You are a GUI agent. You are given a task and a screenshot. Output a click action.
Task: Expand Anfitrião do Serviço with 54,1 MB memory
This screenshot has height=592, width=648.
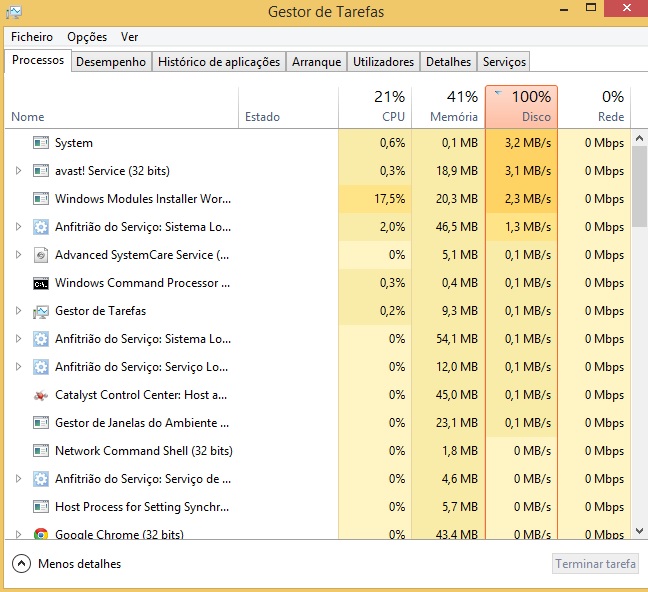(x=18, y=339)
